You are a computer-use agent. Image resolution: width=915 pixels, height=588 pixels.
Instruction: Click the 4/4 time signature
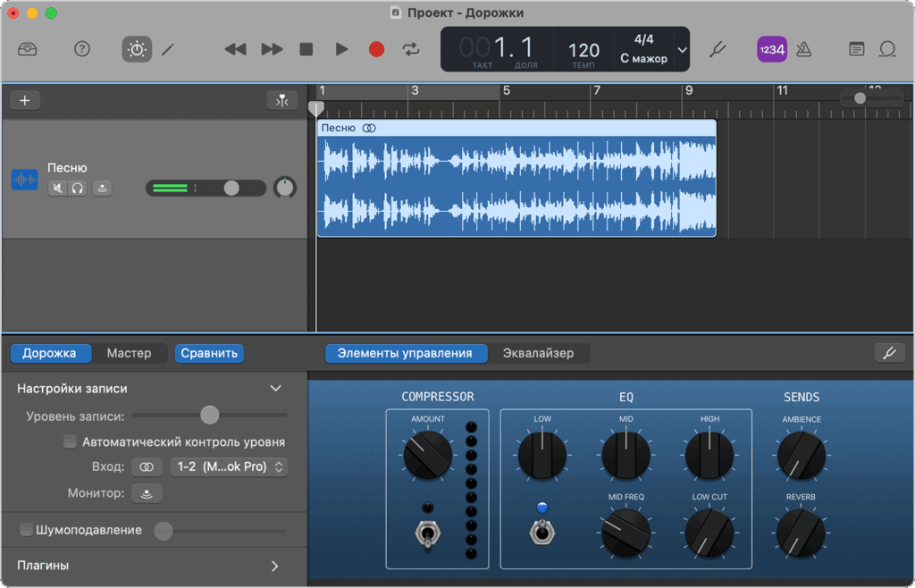643,39
